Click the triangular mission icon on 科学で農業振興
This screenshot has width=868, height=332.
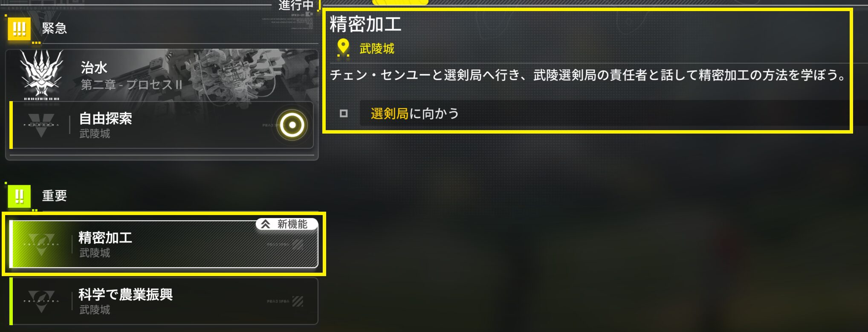click(x=41, y=301)
